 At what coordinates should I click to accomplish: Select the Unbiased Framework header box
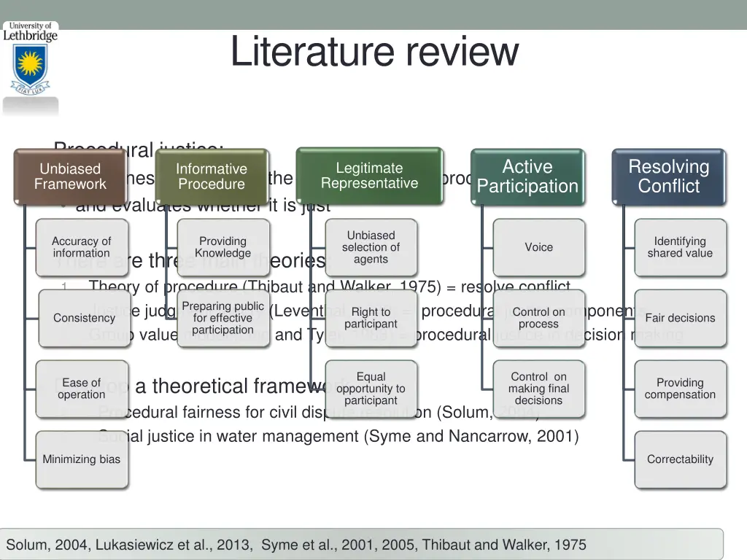[x=70, y=176]
